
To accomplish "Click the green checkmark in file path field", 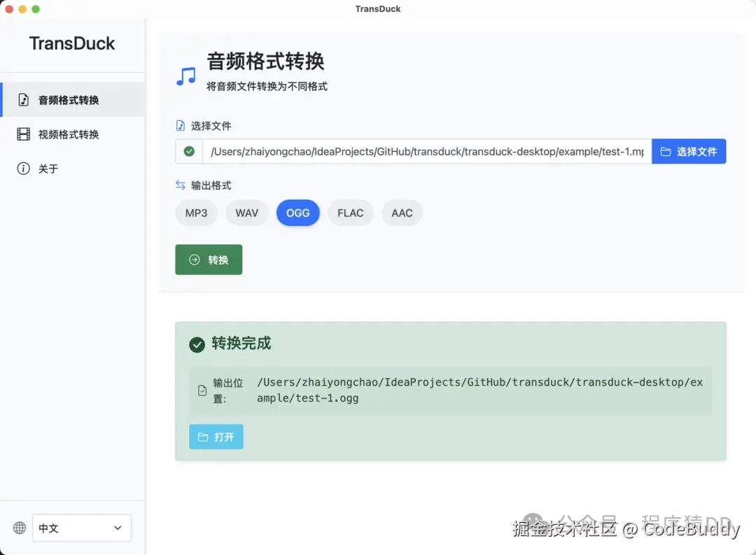I will 189,151.
